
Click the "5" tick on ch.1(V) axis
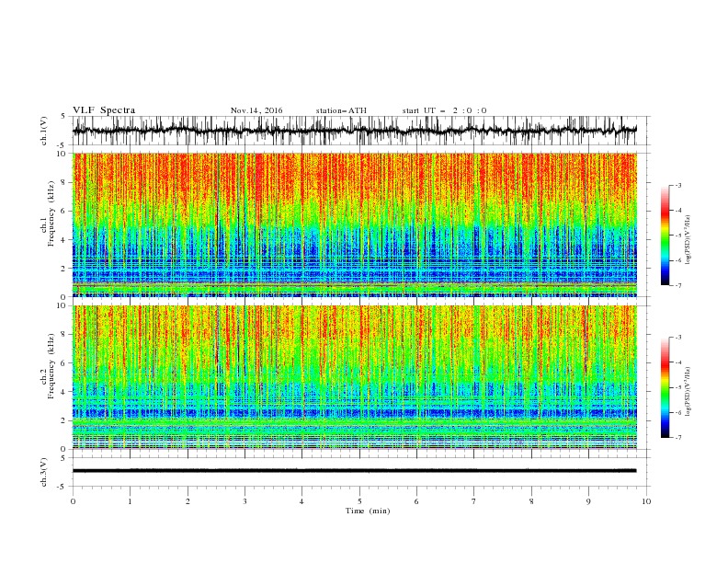pos(63,116)
